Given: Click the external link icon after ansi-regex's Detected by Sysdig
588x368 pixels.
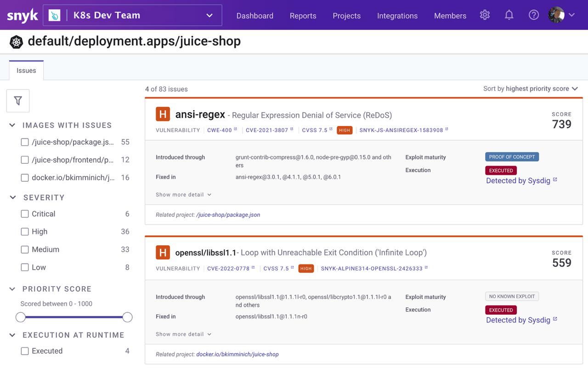Looking at the screenshot, I should (555, 179).
